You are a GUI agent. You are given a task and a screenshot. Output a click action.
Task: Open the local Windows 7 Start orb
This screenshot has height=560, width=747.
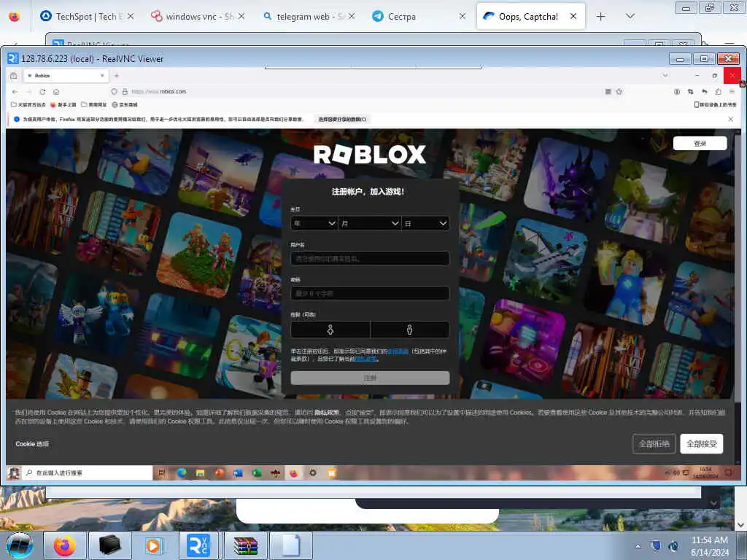tap(20, 545)
